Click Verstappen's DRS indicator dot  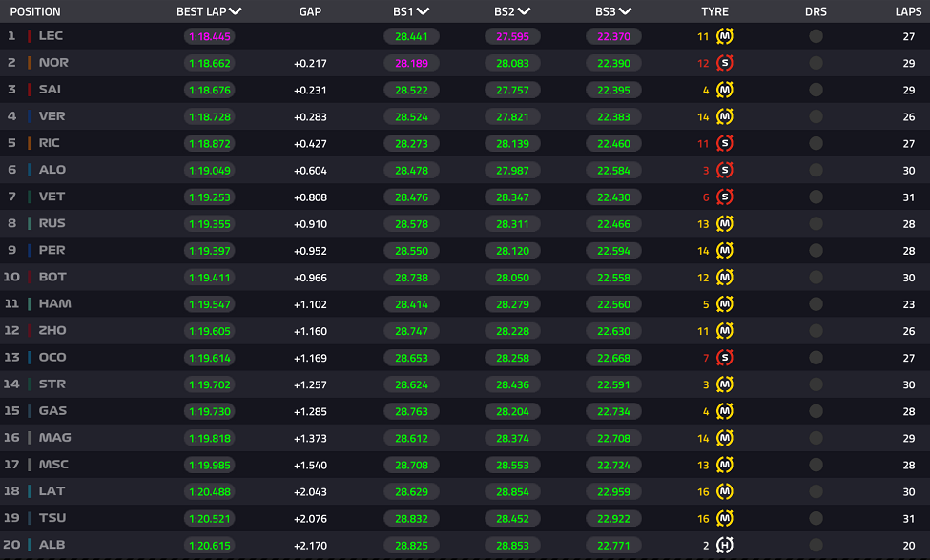pos(816,116)
